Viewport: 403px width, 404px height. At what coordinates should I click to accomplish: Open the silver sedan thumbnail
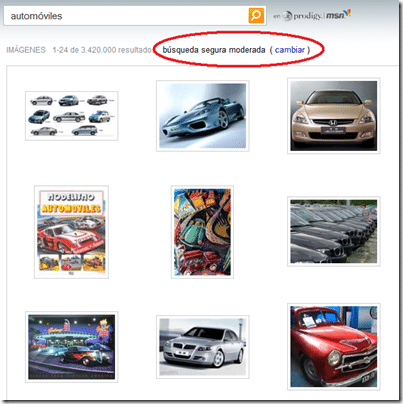click(203, 347)
